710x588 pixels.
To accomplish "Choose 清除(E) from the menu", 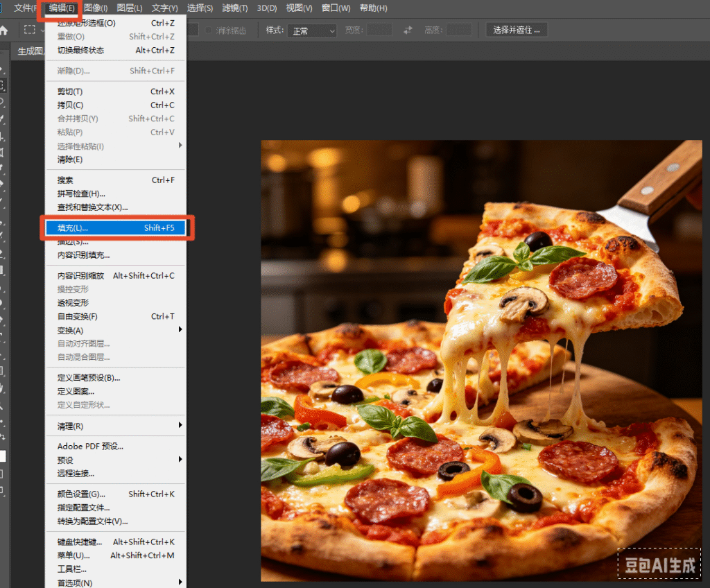I will point(116,159).
